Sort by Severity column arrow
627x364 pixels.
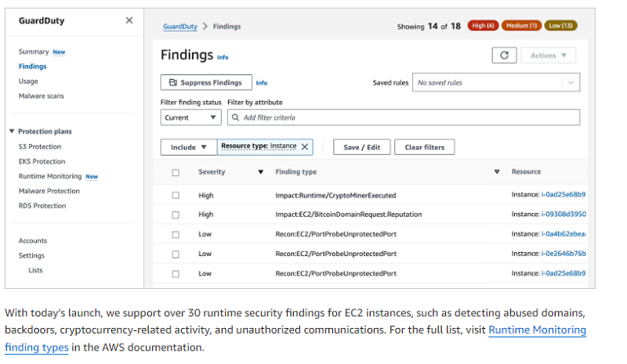point(261,171)
